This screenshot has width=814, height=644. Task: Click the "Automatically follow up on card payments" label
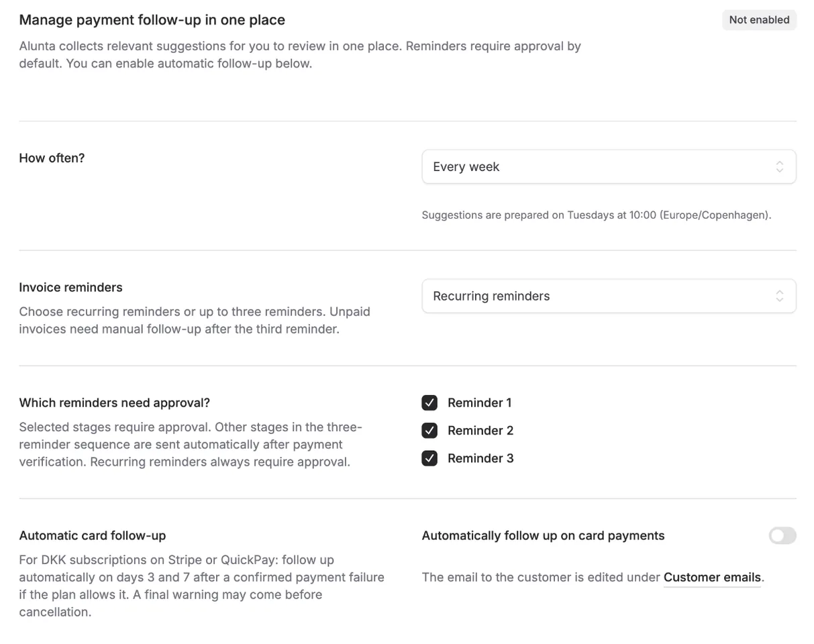[x=543, y=536]
